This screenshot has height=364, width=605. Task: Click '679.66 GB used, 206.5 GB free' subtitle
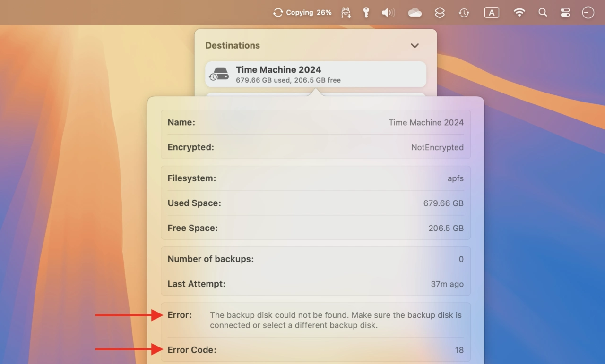(x=288, y=80)
